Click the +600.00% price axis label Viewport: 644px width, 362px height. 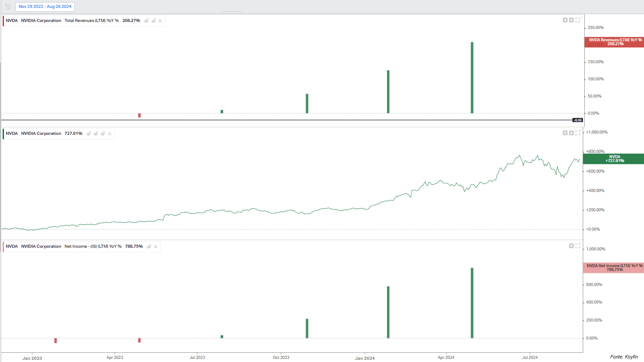coord(595,171)
